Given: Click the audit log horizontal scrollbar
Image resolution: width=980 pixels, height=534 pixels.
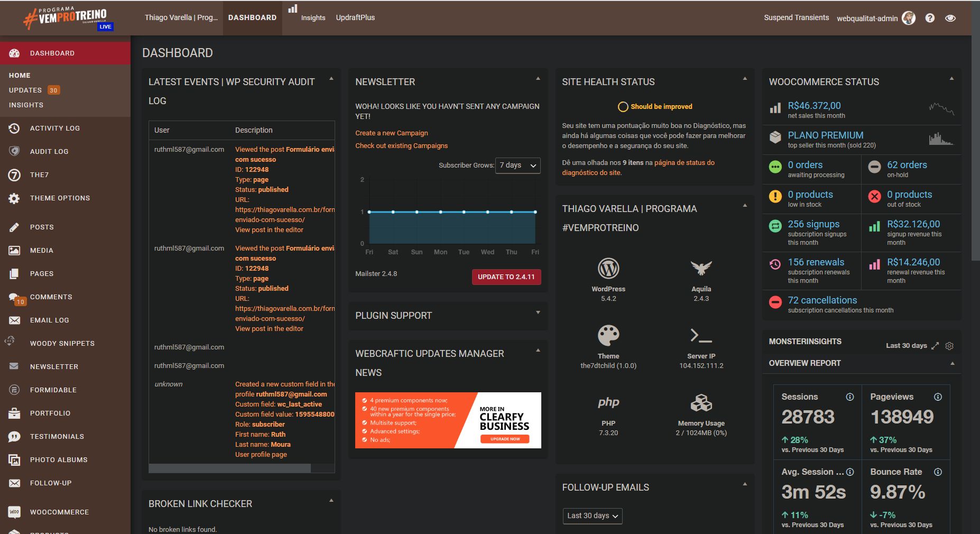Looking at the screenshot, I should coord(230,468).
